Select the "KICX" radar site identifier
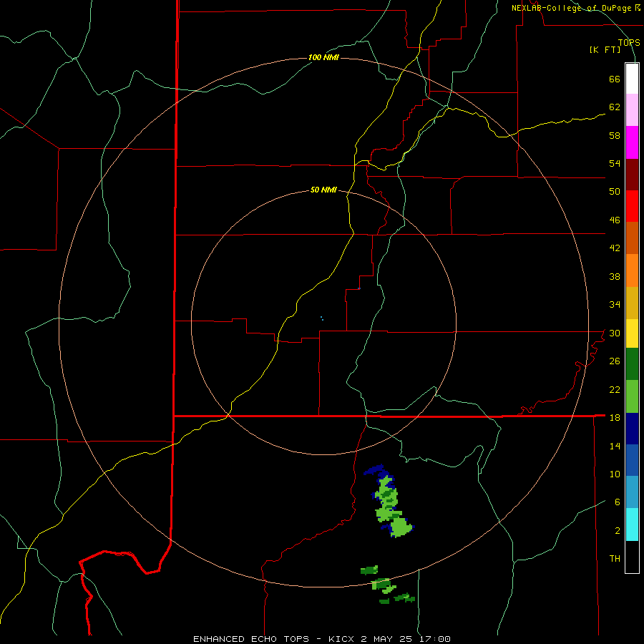This screenshot has width=644, height=644. [x=343, y=639]
